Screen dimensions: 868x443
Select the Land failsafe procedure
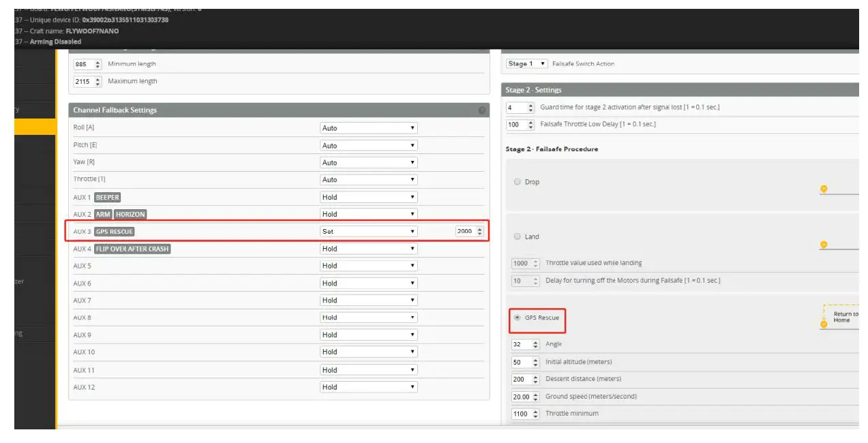[x=517, y=236]
